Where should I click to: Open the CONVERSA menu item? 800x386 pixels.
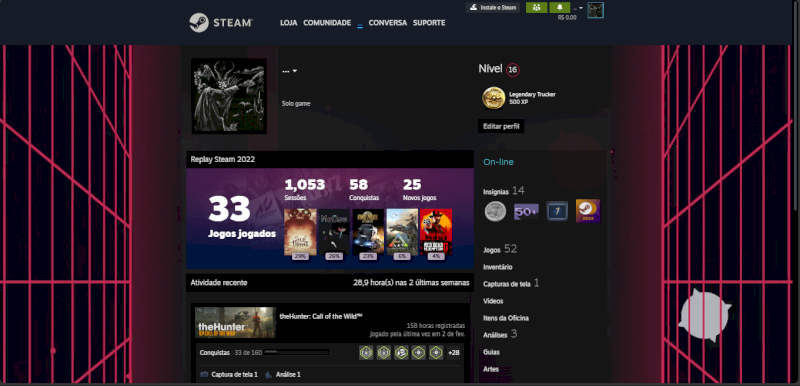(x=388, y=23)
